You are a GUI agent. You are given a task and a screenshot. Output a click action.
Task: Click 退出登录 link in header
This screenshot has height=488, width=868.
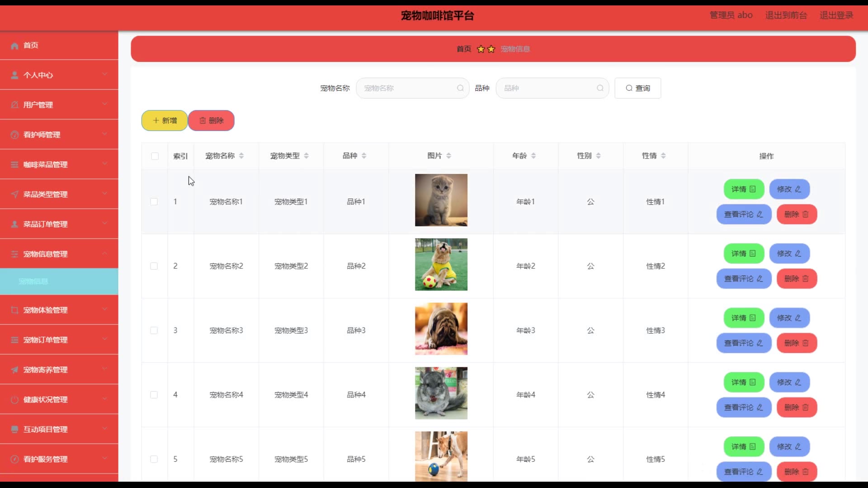tap(836, 15)
